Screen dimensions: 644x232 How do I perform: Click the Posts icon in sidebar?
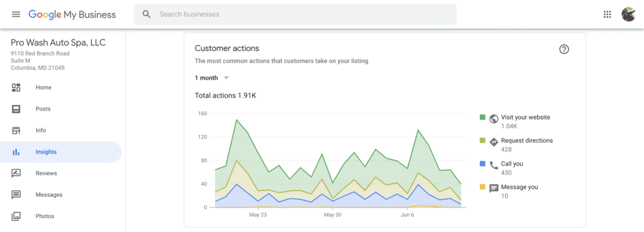coord(16,109)
